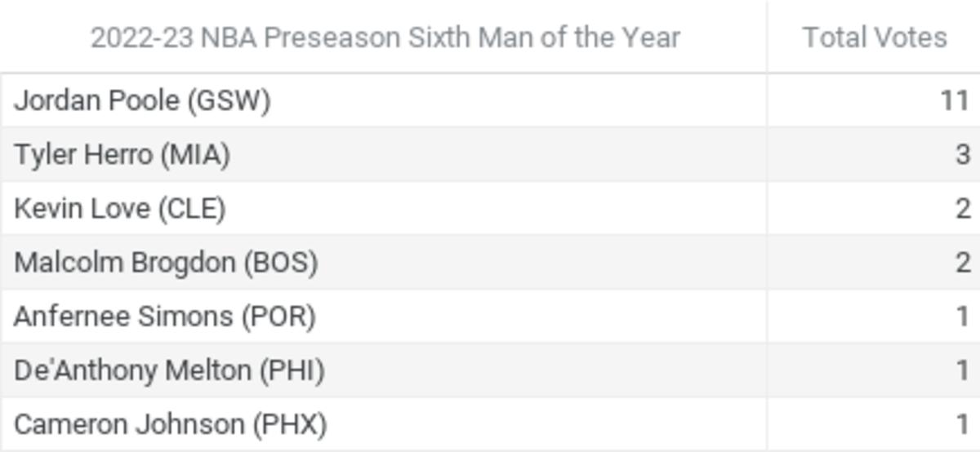Select the Malcolm Brogdon name cell
The image size is (980, 452).
[x=166, y=262]
